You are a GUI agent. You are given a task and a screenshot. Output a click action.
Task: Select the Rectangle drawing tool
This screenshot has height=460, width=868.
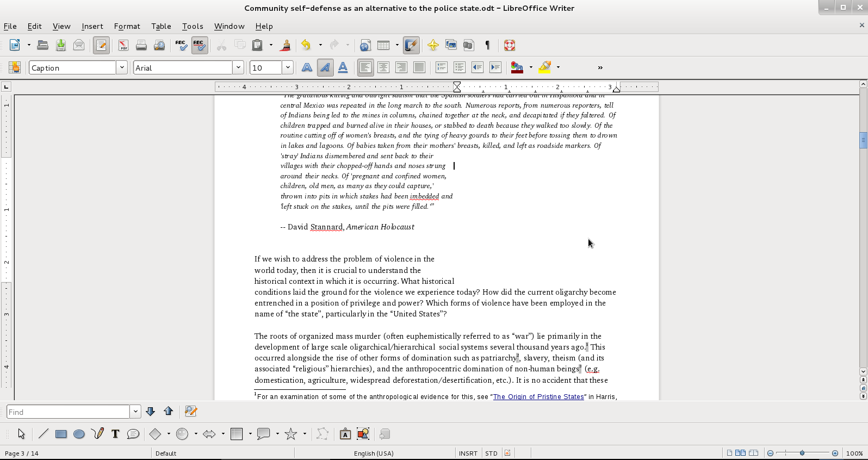point(61,433)
